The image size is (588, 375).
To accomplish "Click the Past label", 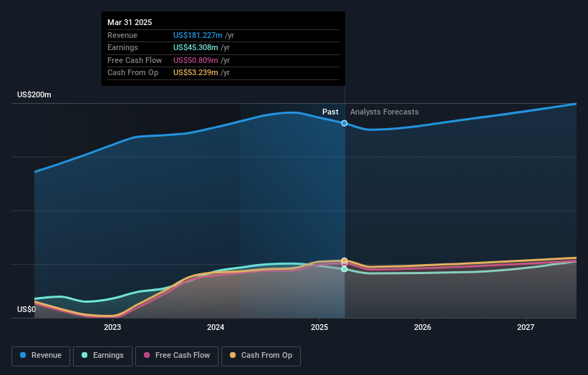I will tap(330, 112).
